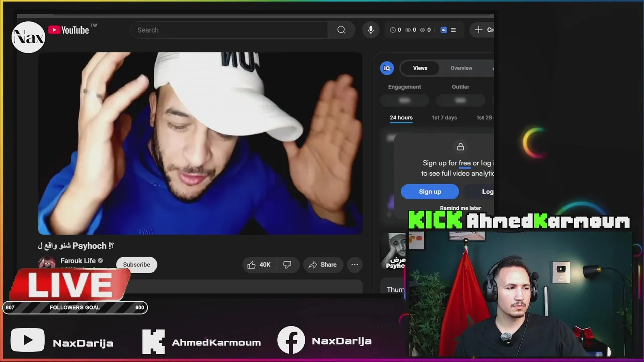Select the 24 hours period tab
The width and height of the screenshot is (644, 362).
(401, 118)
